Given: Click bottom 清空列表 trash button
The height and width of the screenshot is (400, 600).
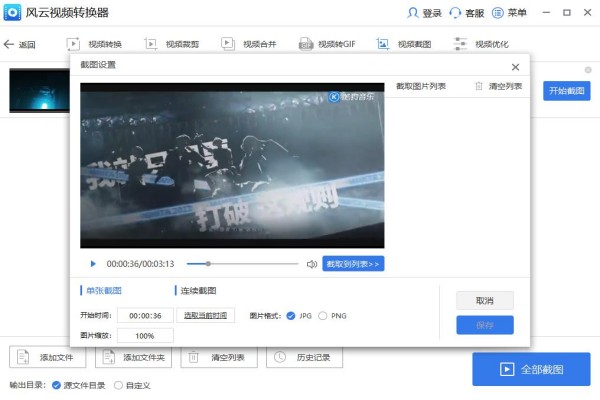Looking at the screenshot, I should [219, 357].
